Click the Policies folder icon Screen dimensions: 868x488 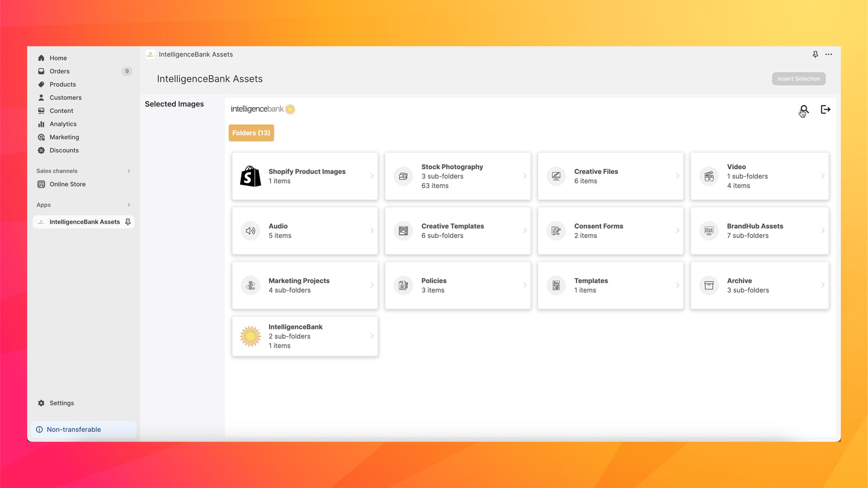[403, 285]
